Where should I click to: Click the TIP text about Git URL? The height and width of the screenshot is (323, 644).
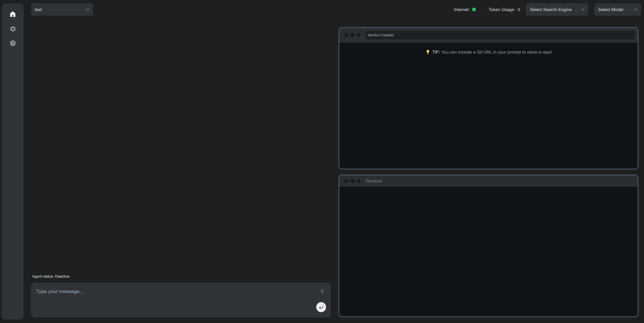point(496,52)
